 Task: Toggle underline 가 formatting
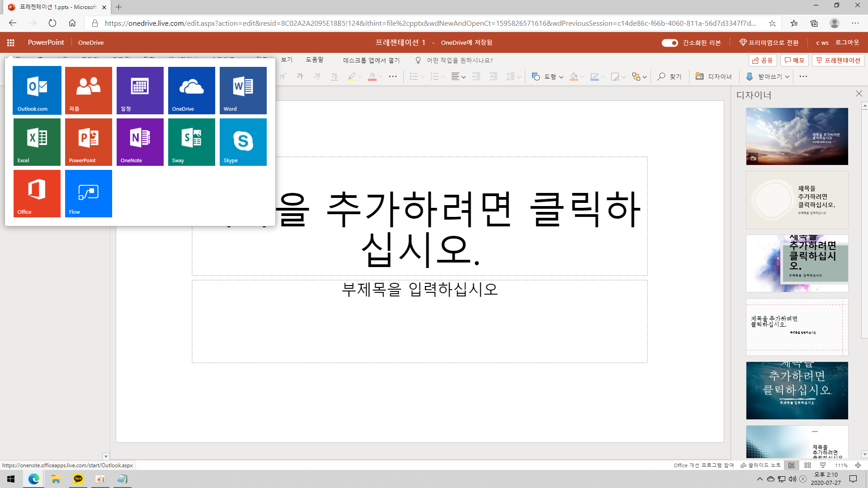334,76
